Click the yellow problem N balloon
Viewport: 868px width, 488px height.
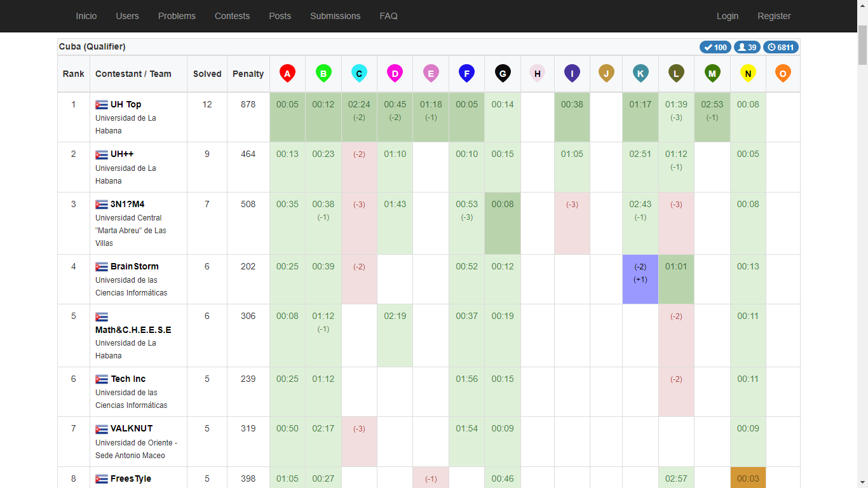pyautogui.click(x=748, y=74)
